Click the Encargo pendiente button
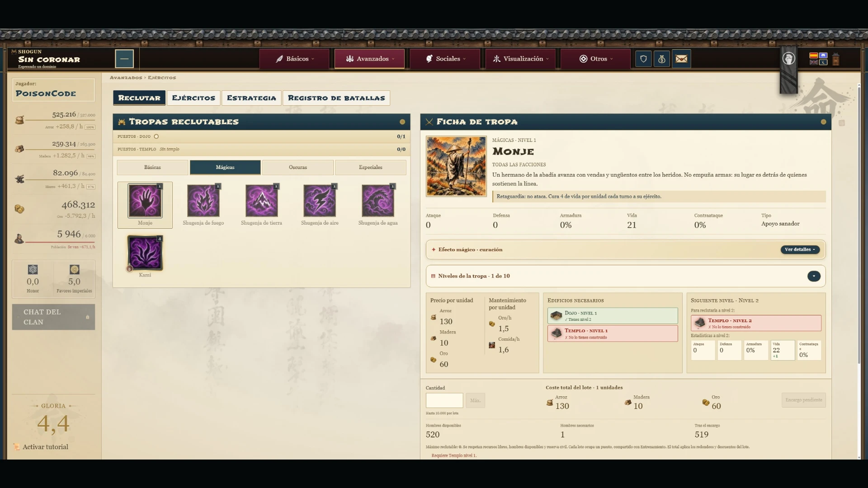The image size is (868, 488). click(x=803, y=400)
